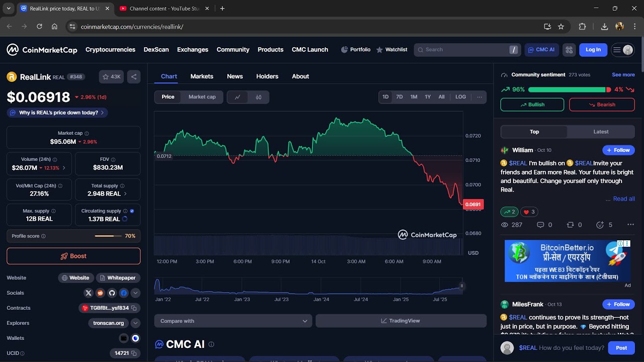Show info tooltip for Market cap

coord(87,134)
